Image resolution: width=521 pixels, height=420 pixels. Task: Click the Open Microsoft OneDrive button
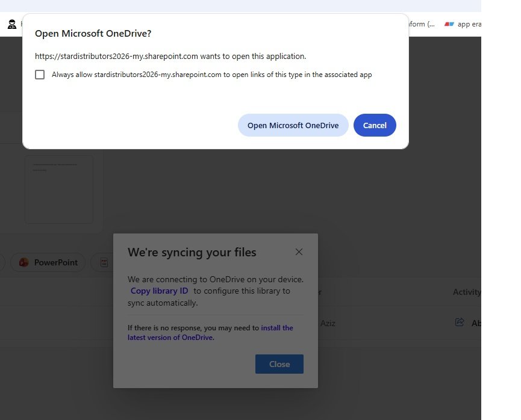point(293,125)
